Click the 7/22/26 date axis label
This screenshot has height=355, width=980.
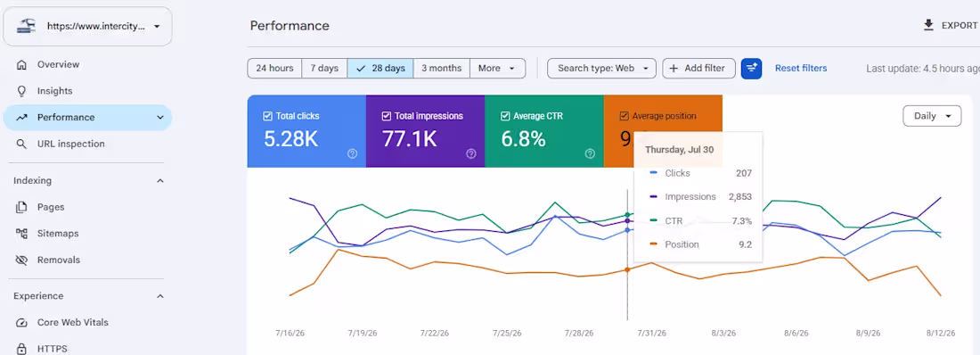click(x=434, y=334)
